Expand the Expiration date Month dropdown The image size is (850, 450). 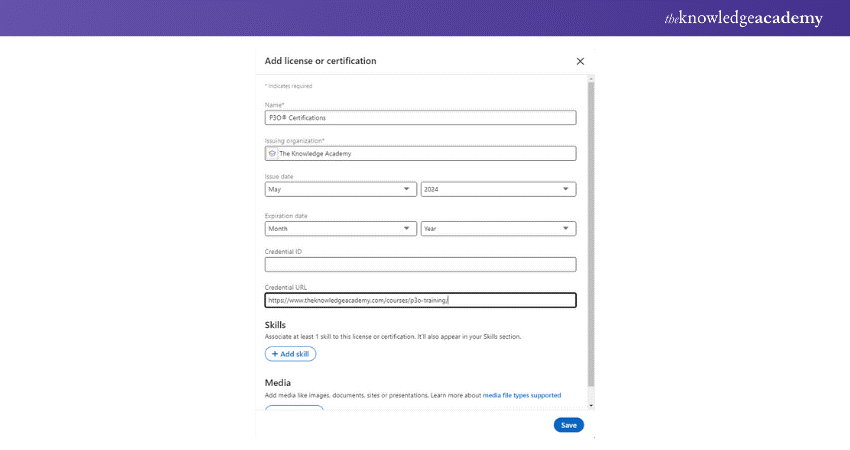pyautogui.click(x=340, y=228)
